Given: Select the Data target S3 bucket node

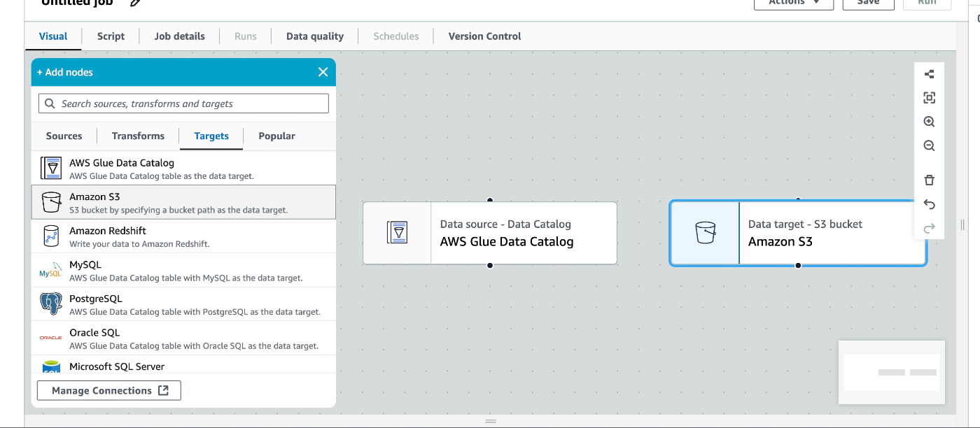Looking at the screenshot, I should pyautogui.click(x=798, y=233).
